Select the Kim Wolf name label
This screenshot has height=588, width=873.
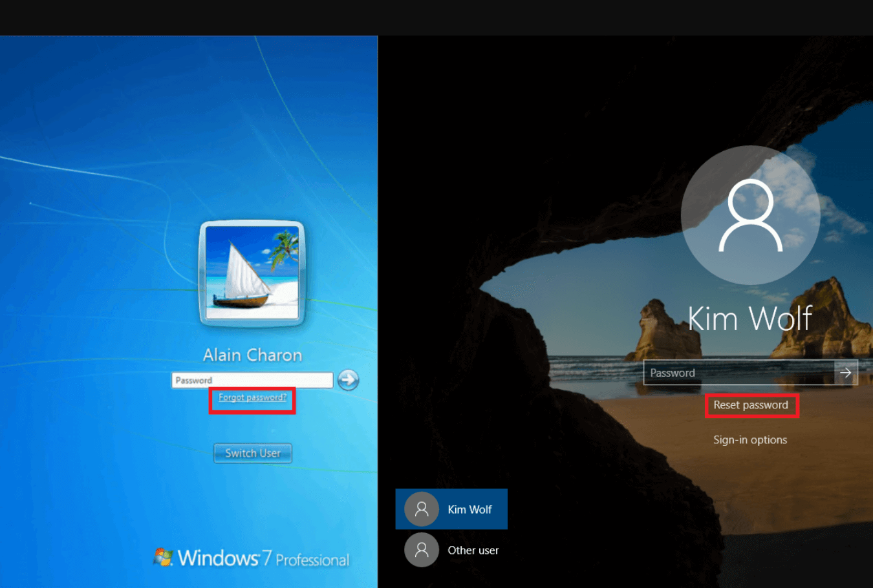coord(750,318)
